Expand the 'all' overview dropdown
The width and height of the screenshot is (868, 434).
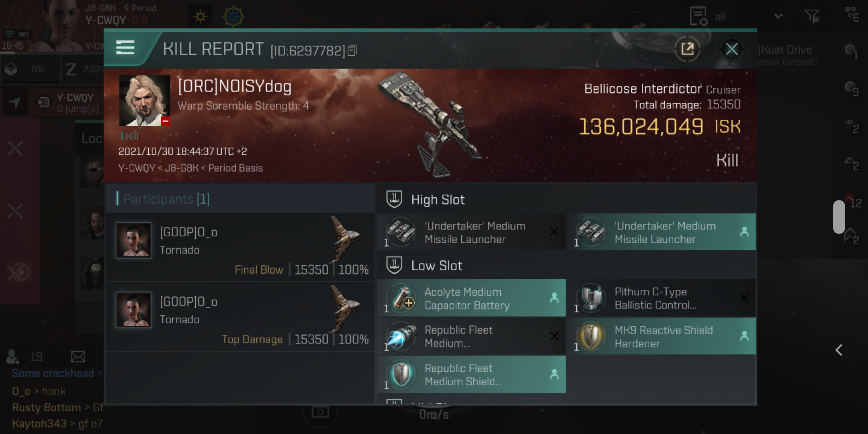pos(778,16)
